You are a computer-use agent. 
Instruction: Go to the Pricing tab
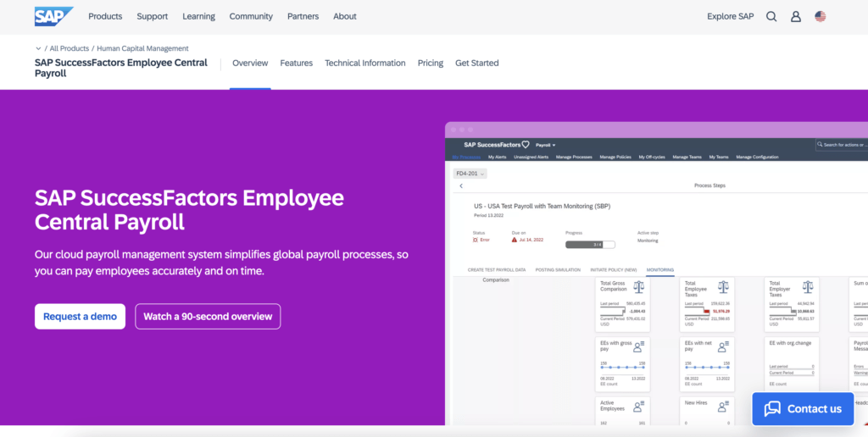coord(431,64)
